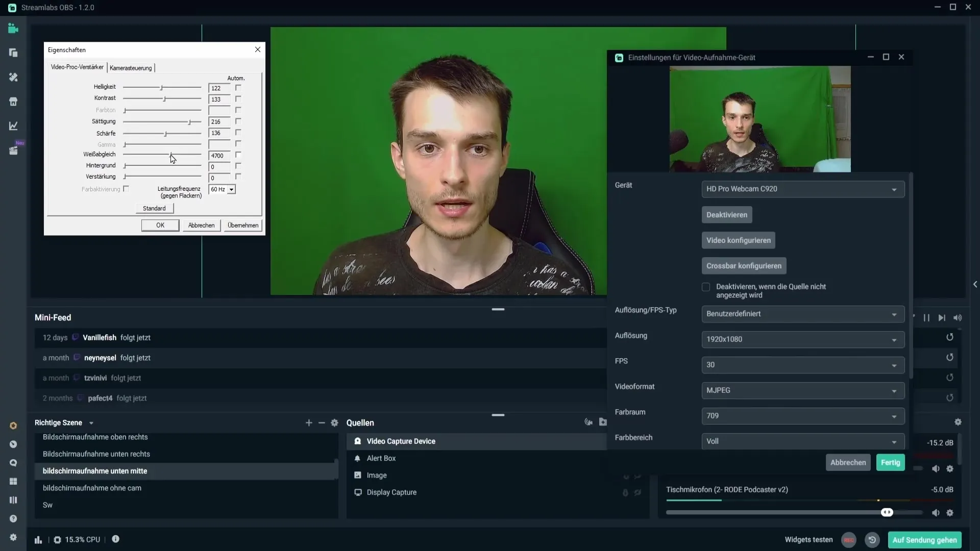Check Deaktivieren wenn Quelle nicht angezeigt wird
The image size is (980, 551).
[706, 287]
